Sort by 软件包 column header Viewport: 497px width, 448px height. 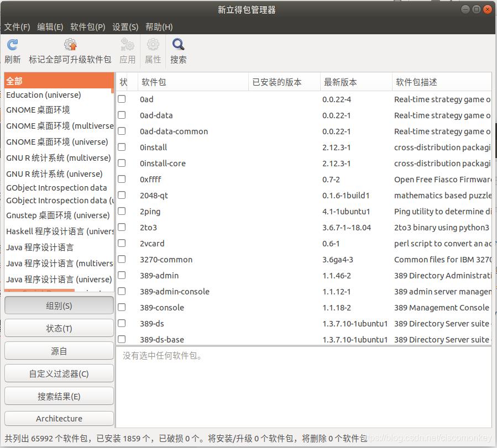pos(193,82)
